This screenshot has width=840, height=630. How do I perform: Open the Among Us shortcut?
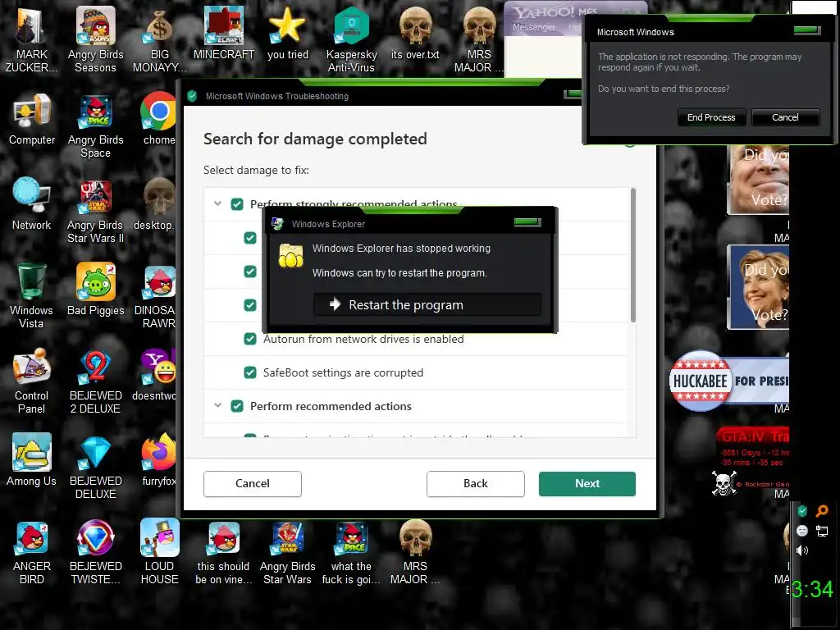pyautogui.click(x=32, y=460)
